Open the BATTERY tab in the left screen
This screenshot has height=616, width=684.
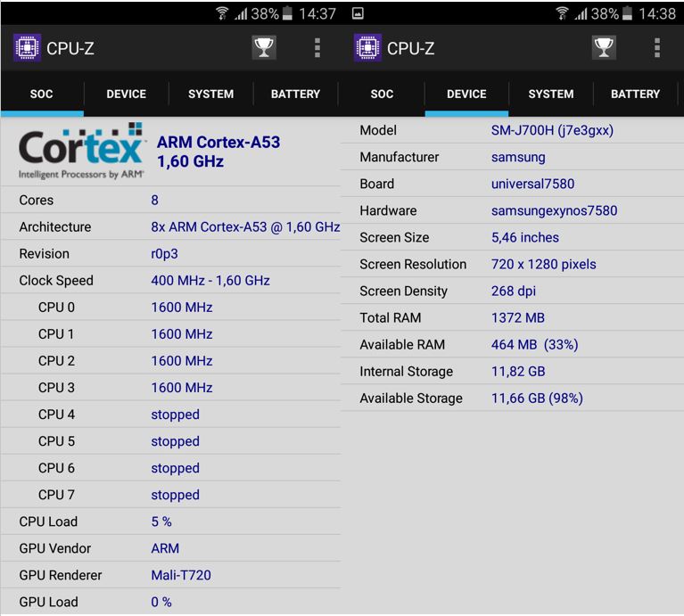tap(296, 94)
